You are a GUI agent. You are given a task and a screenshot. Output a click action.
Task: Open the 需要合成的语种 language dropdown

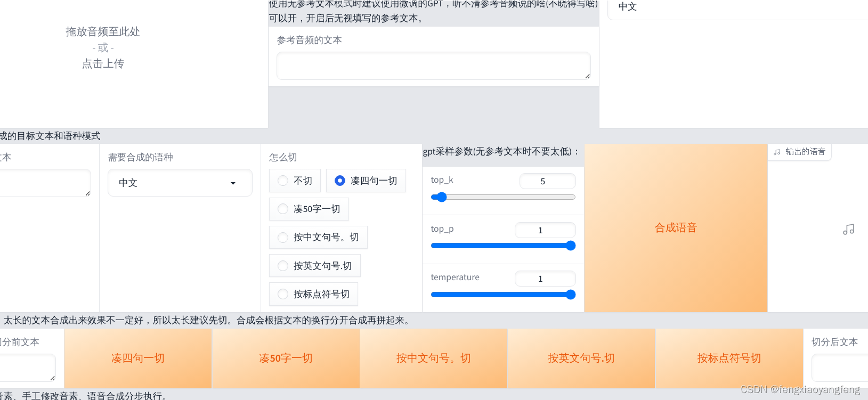(x=180, y=183)
